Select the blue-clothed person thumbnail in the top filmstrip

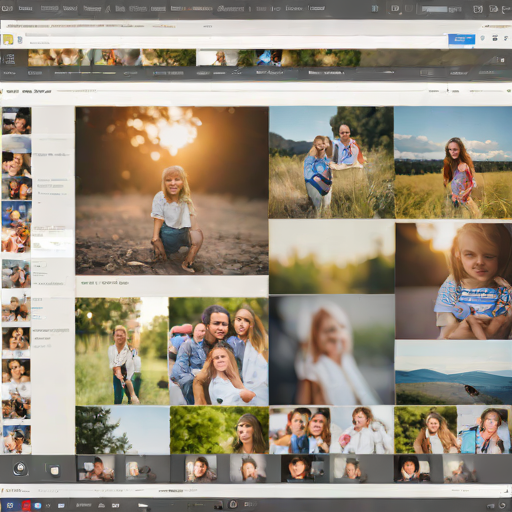pos(269,58)
